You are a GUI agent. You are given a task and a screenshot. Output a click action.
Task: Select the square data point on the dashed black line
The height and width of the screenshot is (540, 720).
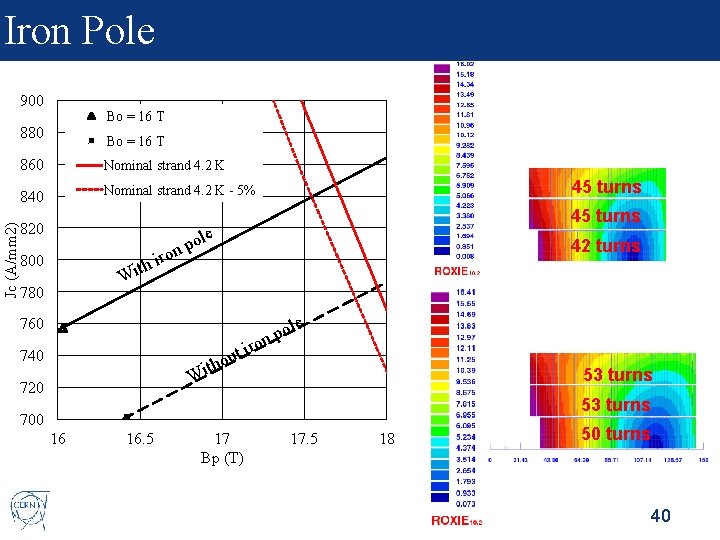pos(127,417)
